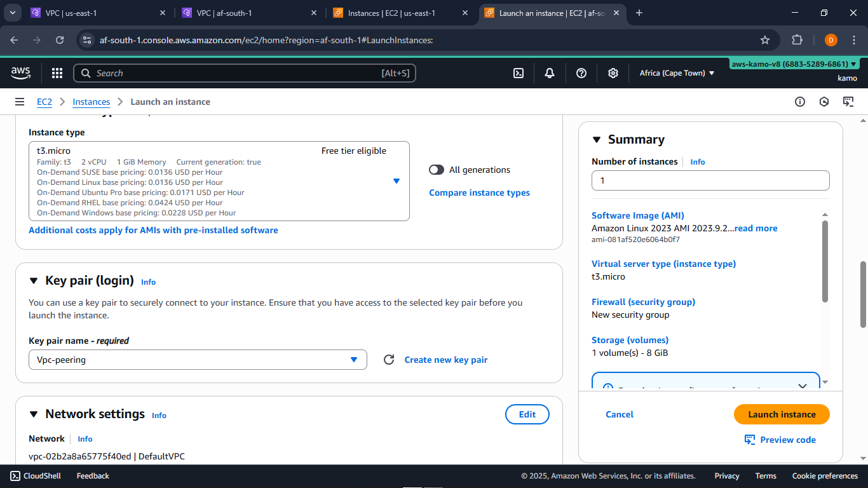868x488 pixels.
Task: Enable the All generations toggle
Action: [437, 170]
